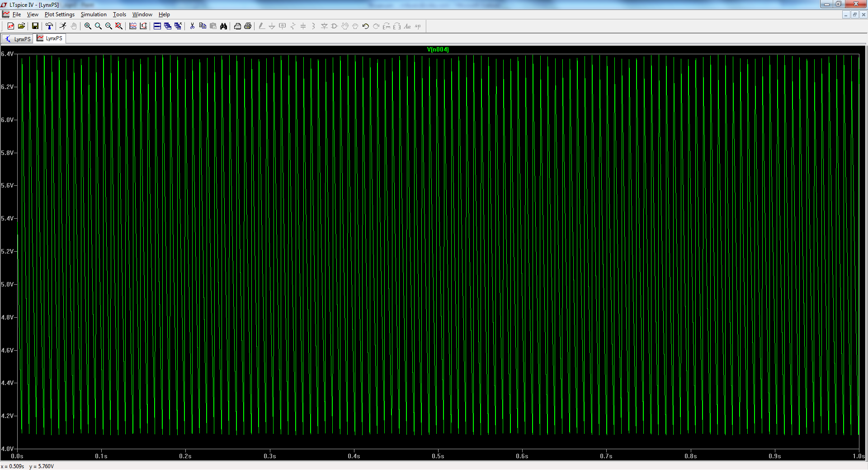Image resolution: width=868 pixels, height=470 pixels.
Task: Click the Paste clipboard icon
Action: (x=213, y=26)
